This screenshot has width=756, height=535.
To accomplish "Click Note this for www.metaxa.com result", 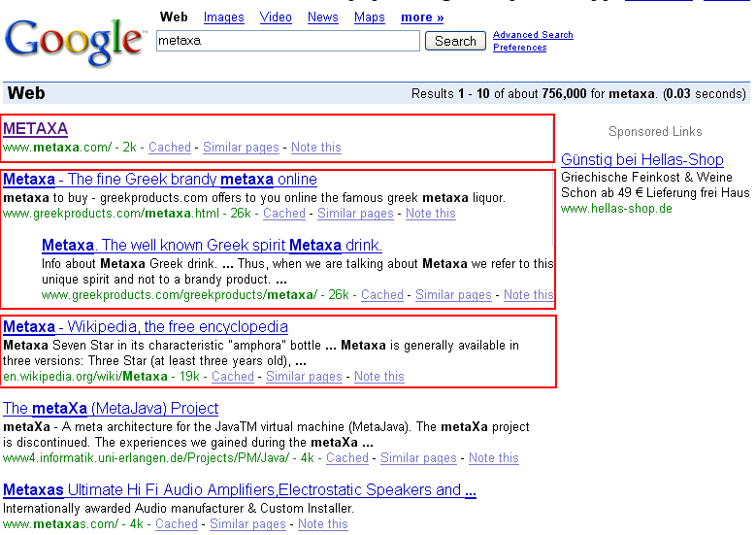I will [x=316, y=148].
